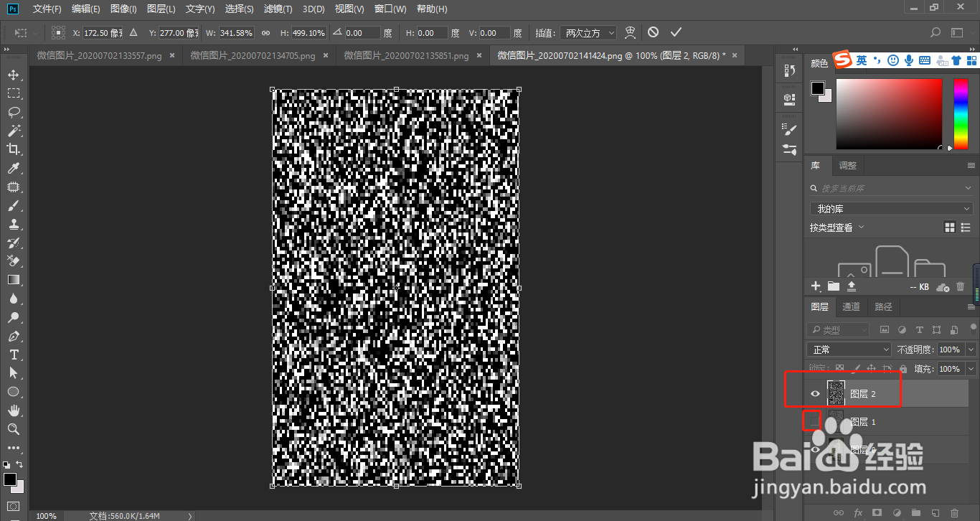Hide 图层 2 with its eye icon
980x521 pixels.
coord(815,394)
